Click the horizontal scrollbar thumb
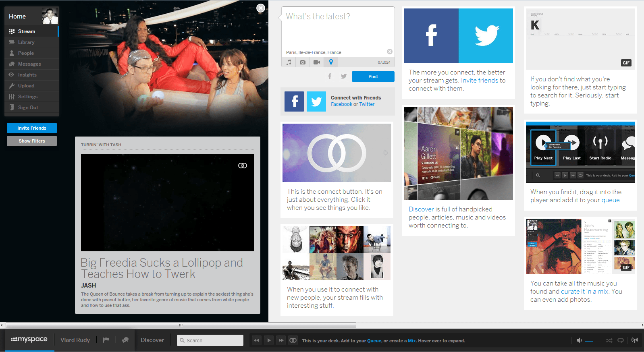Image resolution: width=644 pixels, height=352 pixels. [x=181, y=325]
